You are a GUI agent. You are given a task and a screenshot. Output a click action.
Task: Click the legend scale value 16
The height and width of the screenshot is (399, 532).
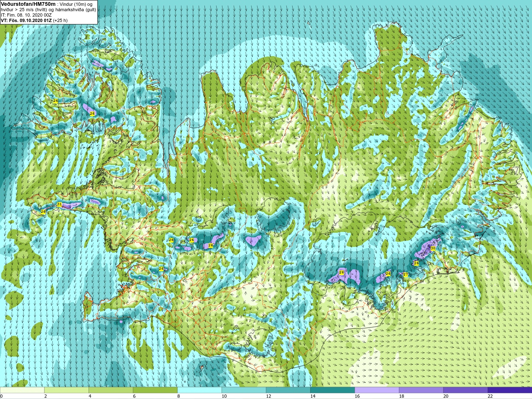coord(357,396)
